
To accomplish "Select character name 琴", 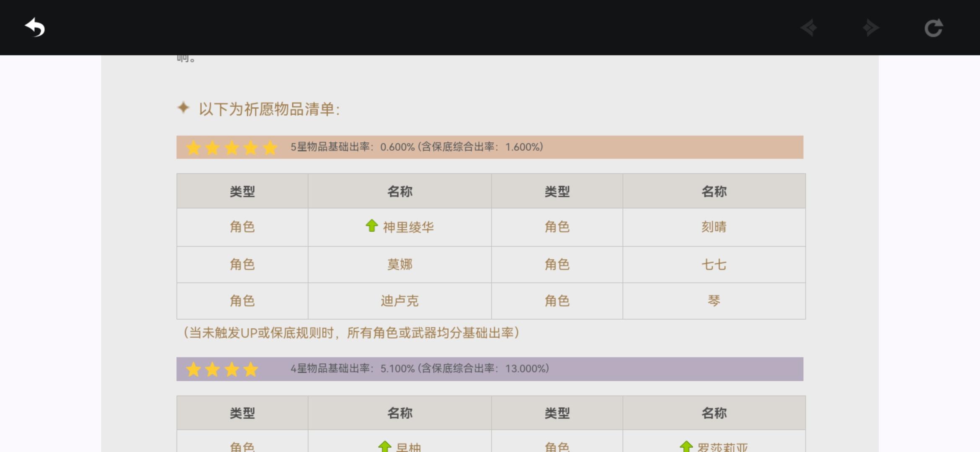I will (x=714, y=300).
